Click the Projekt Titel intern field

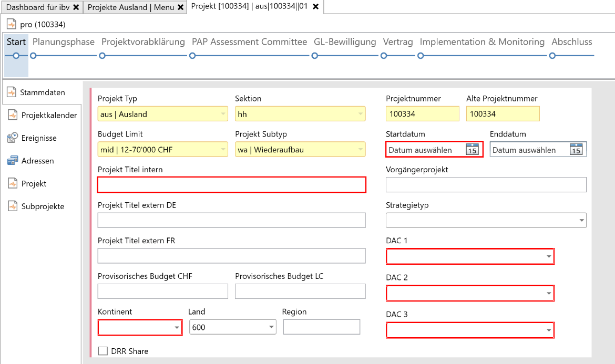coord(231,185)
